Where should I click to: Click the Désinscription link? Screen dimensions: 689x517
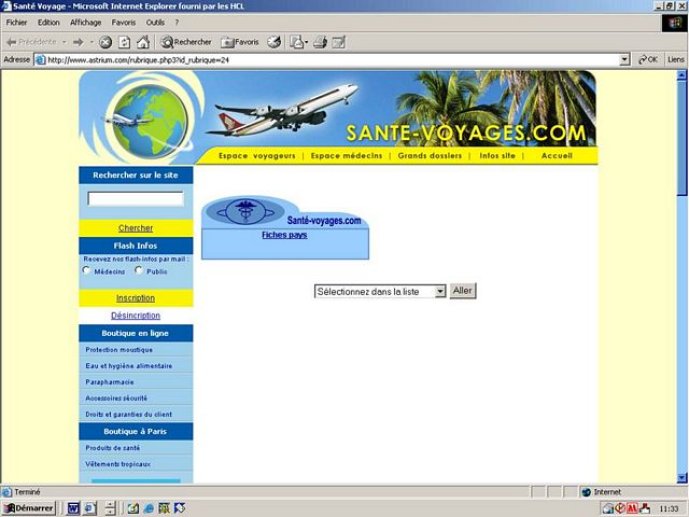pyautogui.click(x=135, y=315)
